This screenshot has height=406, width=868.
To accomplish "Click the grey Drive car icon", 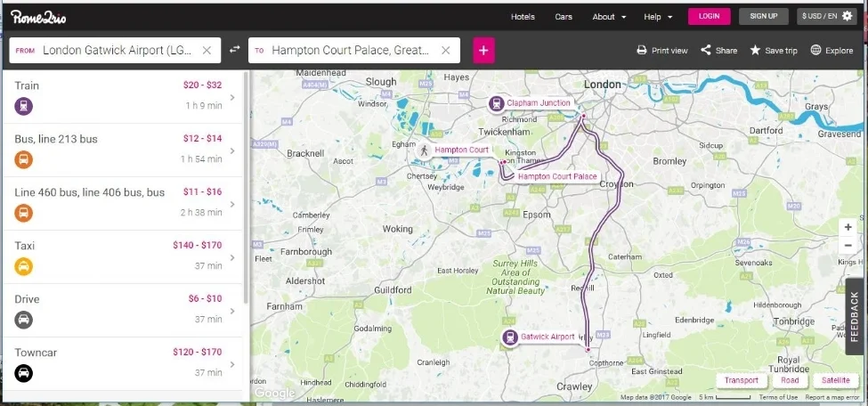I will tap(24, 320).
